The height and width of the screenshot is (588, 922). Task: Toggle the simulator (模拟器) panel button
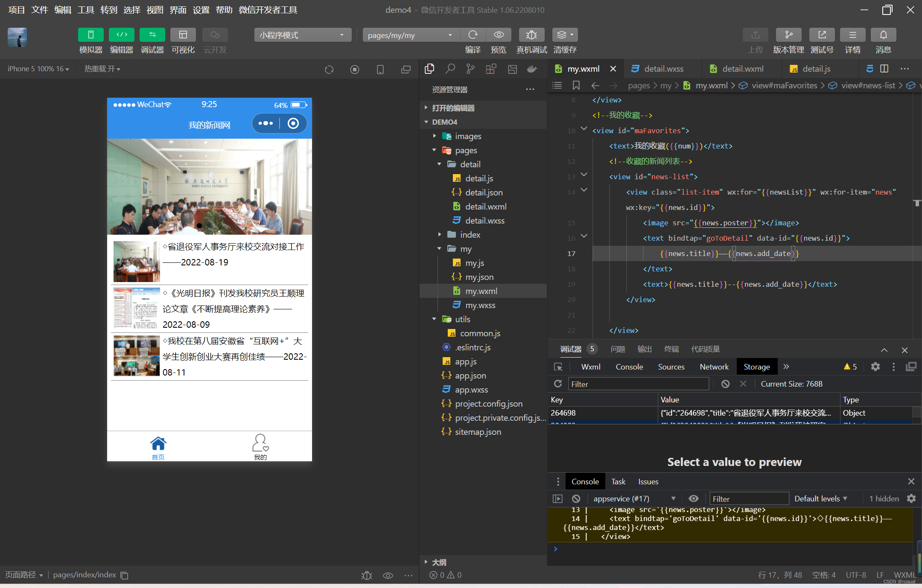click(x=90, y=35)
